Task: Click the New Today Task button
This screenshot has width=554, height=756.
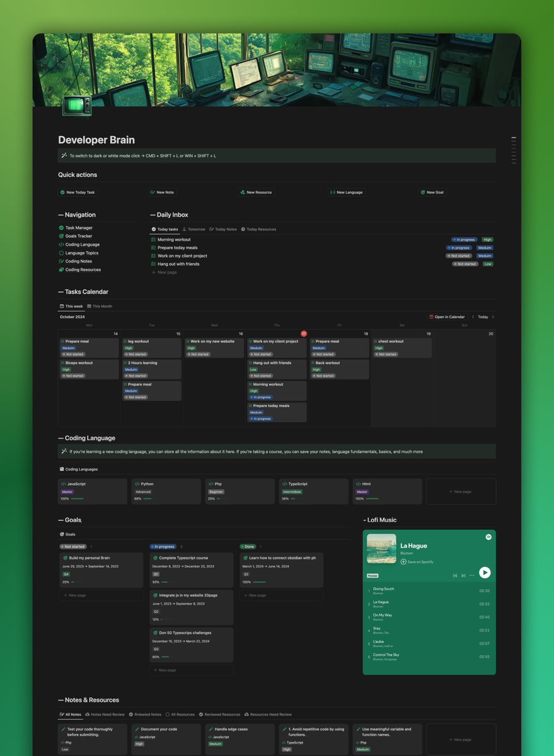Action: 78,192
